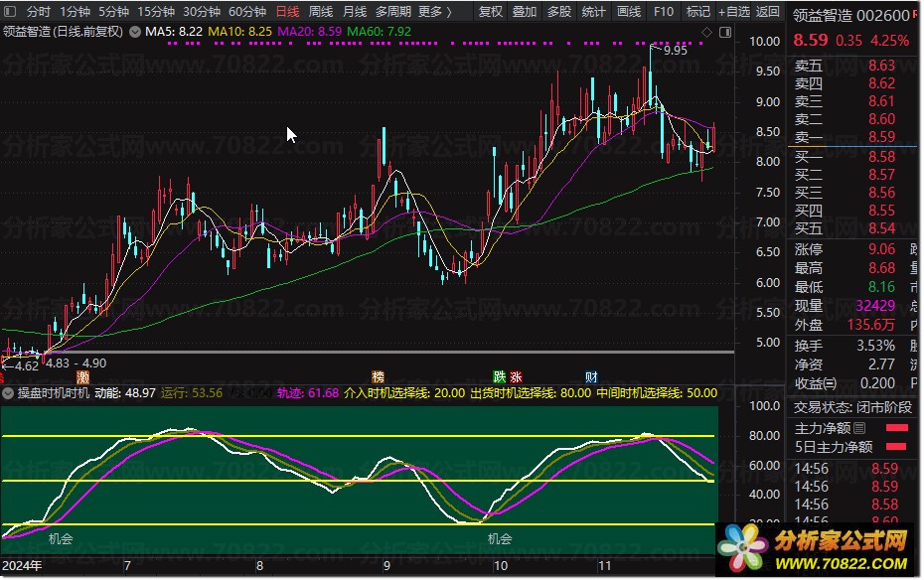The width and height of the screenshot is (924, 580).
Task: Click the 运行: 53.56 indicator label
Action: click(192, 392)
